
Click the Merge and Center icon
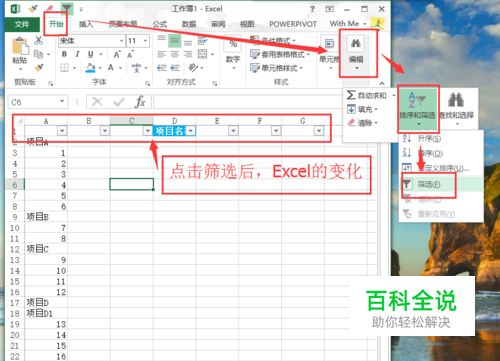[203, 54]
